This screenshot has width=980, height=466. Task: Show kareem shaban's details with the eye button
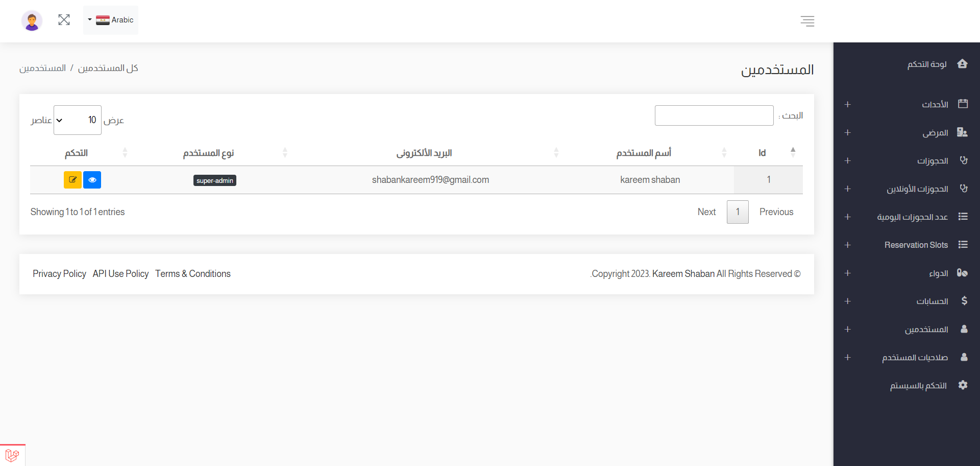tap(92, 180)
